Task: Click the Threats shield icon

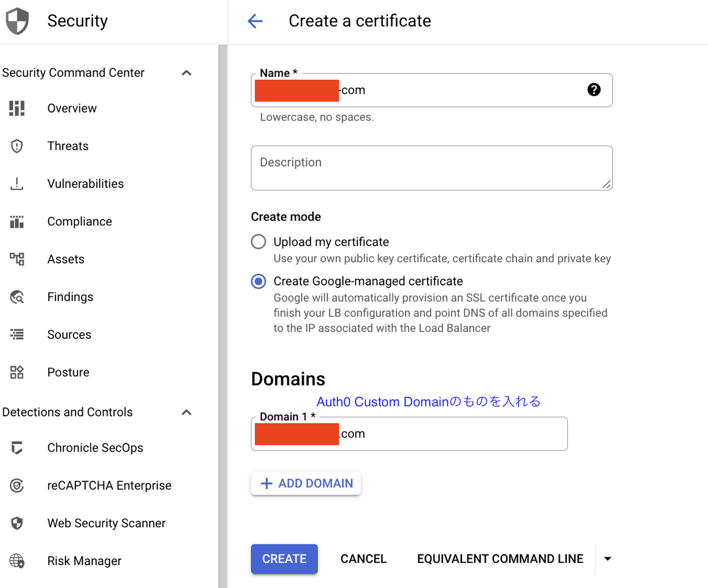Action: 17,146
